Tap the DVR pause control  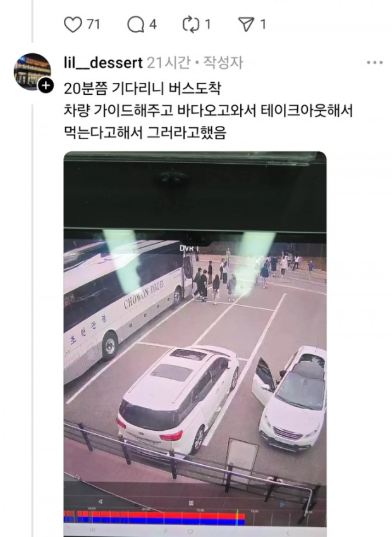191,503
